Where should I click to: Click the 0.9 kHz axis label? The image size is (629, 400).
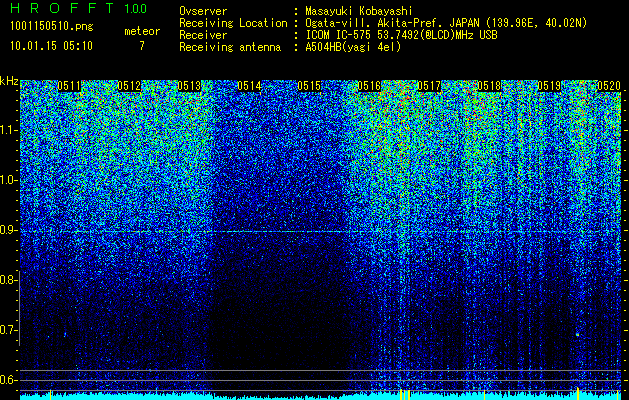8,230
